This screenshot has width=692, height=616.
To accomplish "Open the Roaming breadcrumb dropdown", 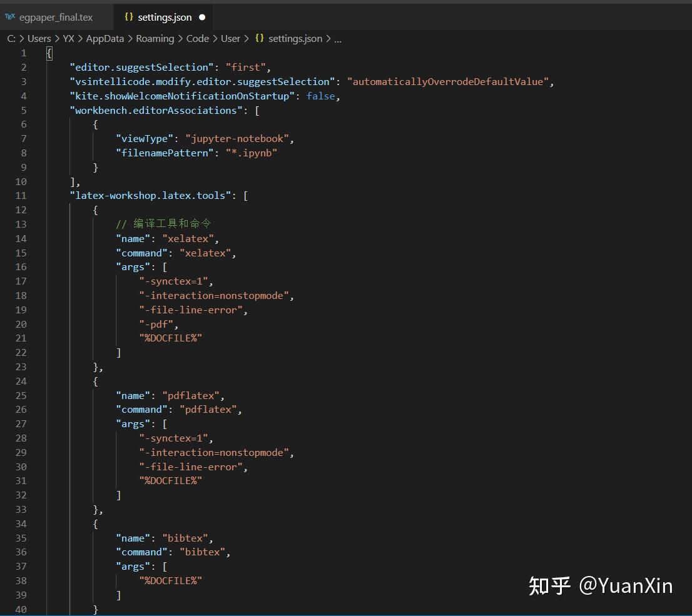I will point(155,38).
